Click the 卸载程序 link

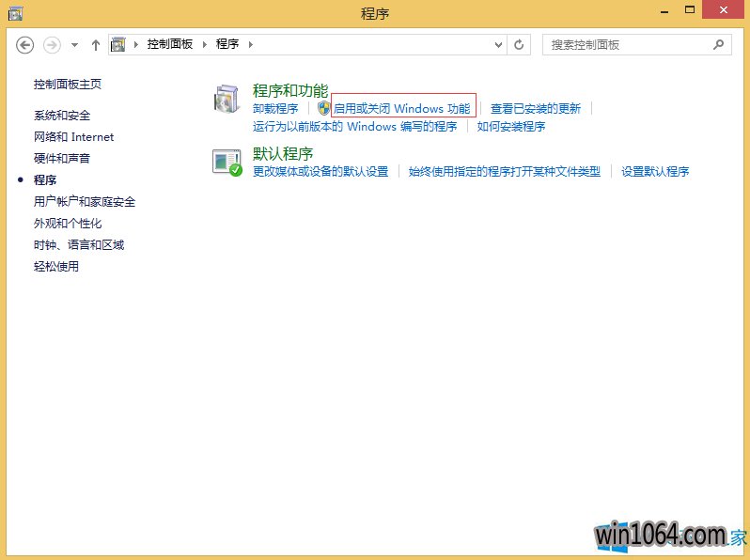tap(275, 109)
